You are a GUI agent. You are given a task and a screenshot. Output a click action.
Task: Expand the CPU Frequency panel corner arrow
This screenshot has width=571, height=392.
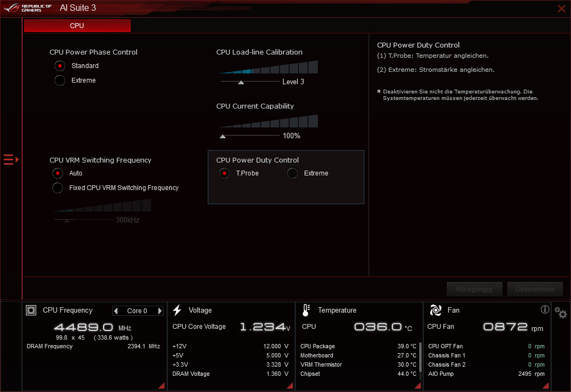click(161, 385)
